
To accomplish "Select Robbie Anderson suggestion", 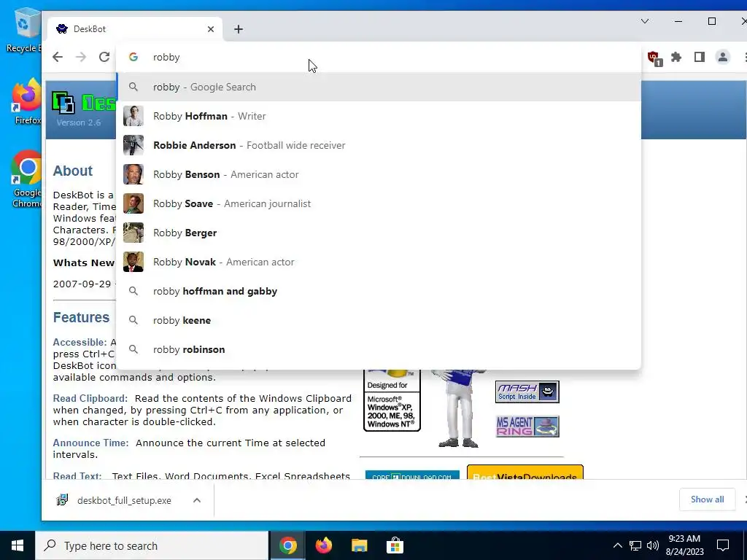I will (x=379, y=145).
